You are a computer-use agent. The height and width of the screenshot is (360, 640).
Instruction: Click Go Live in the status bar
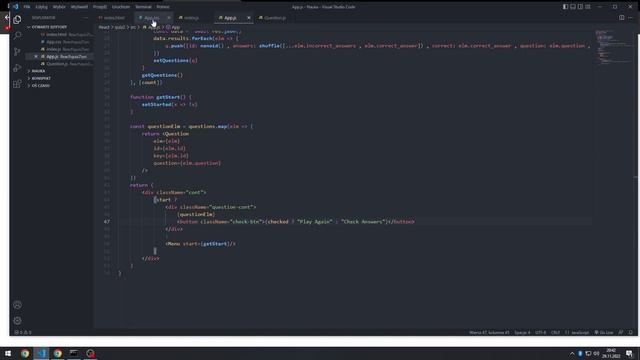pos(604,333)
